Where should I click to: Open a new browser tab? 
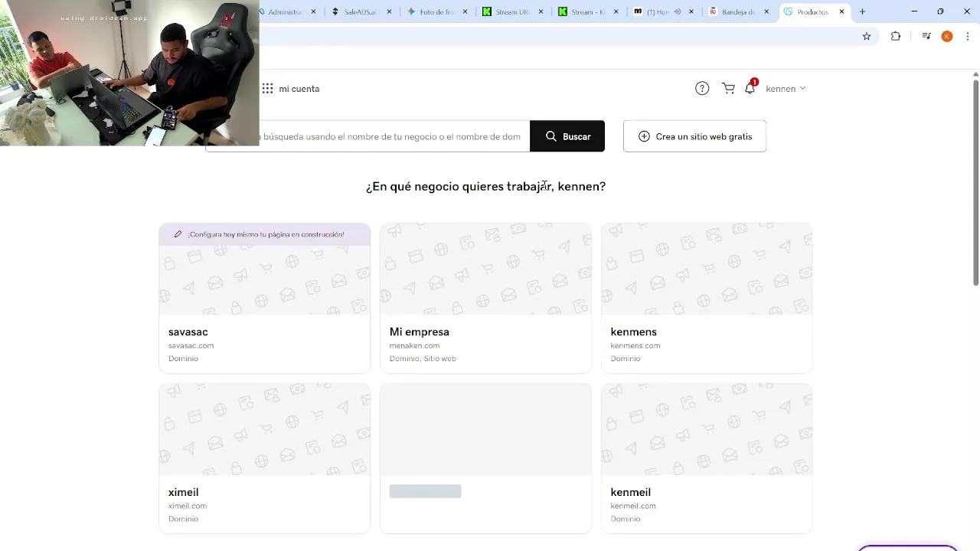point(862,11)
